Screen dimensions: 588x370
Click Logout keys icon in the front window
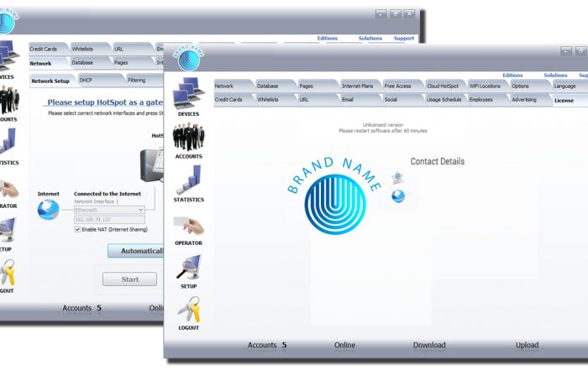188,310
